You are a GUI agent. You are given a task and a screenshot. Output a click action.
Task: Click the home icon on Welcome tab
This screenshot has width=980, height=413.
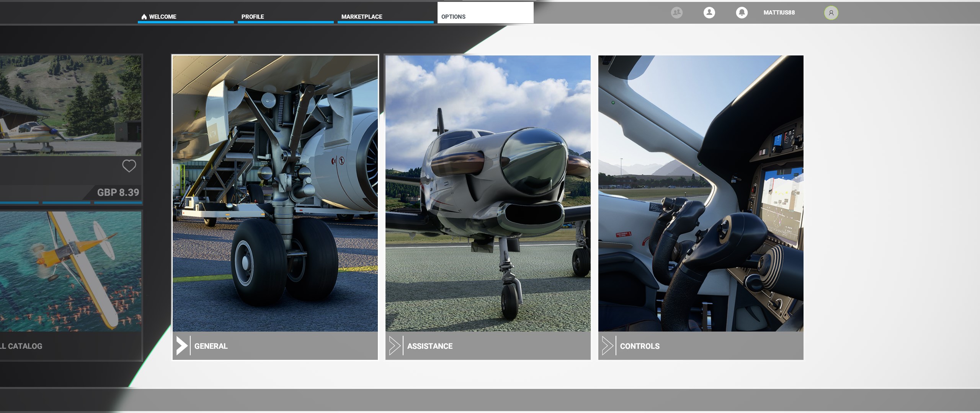pyautogui.click(x=144, y=17)
